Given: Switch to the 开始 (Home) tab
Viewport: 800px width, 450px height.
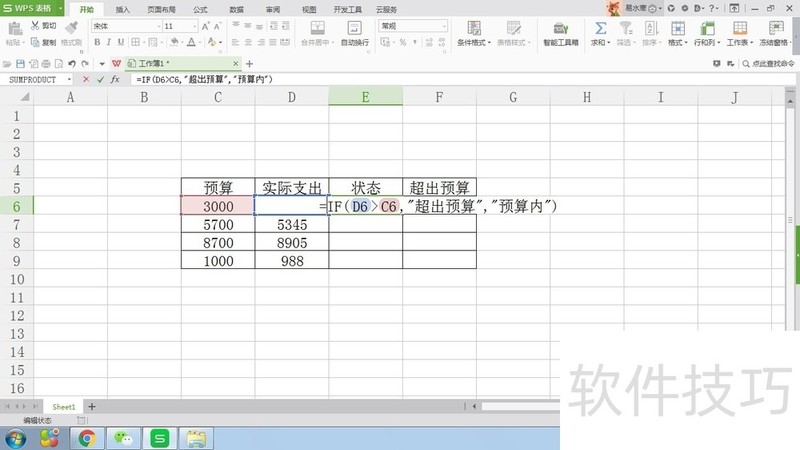Looking at the screenshot, I should [87, 10].
